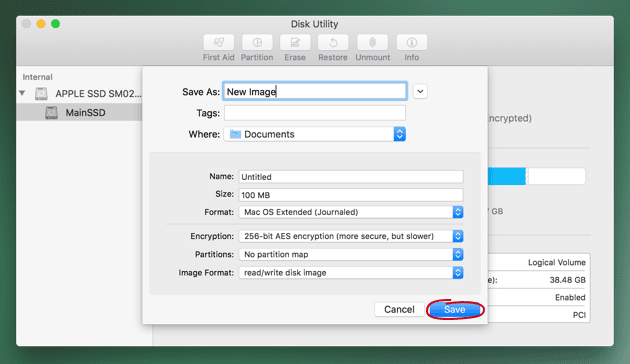Image resolution: width=630 pixels, height=364 pixels.
Task: Select the APPLE SSD drive icon
Action: tap(41, 94)
